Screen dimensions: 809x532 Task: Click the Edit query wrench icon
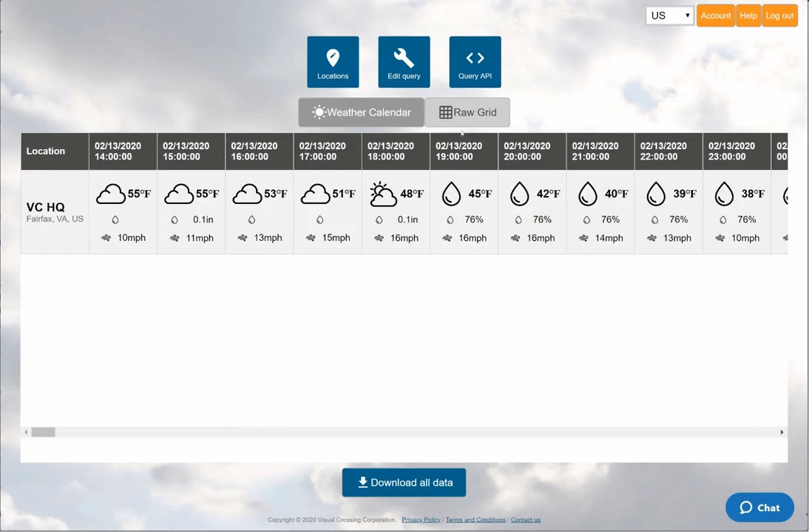404,58
